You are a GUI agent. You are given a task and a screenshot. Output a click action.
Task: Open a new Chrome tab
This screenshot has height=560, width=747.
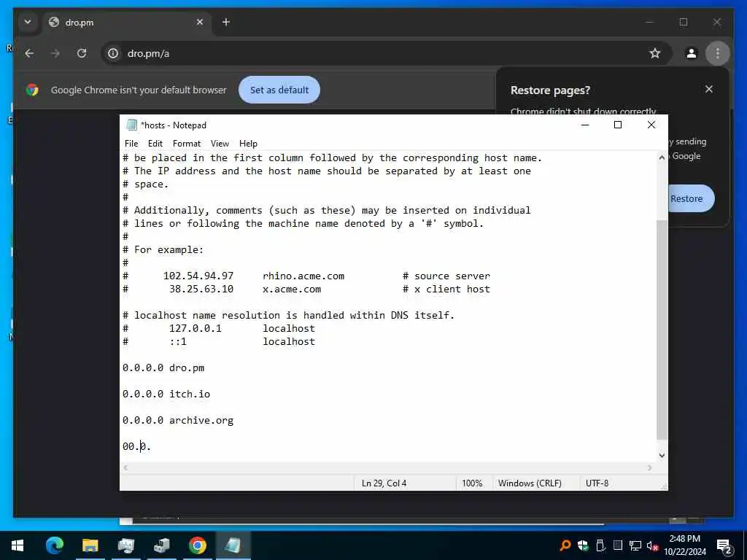[x=226, y=22]
